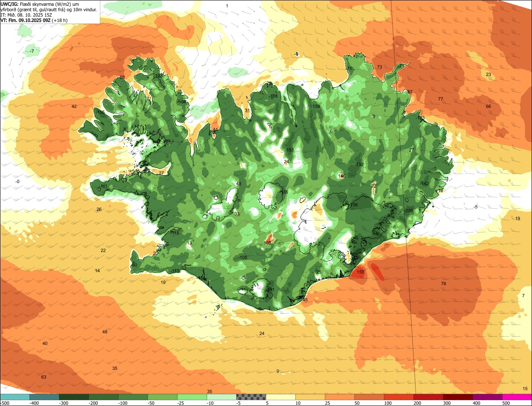
Task: Click the '-142' value on the map
Action: [424, 183]
